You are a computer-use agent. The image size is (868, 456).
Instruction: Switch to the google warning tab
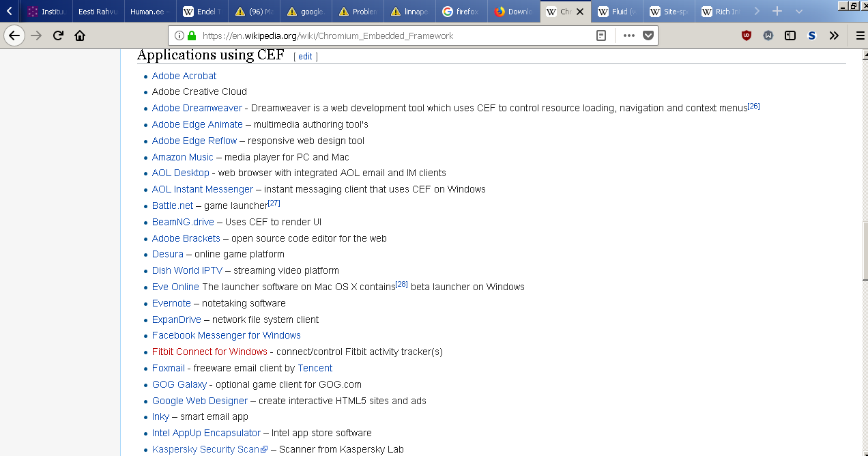click(306, 12)
